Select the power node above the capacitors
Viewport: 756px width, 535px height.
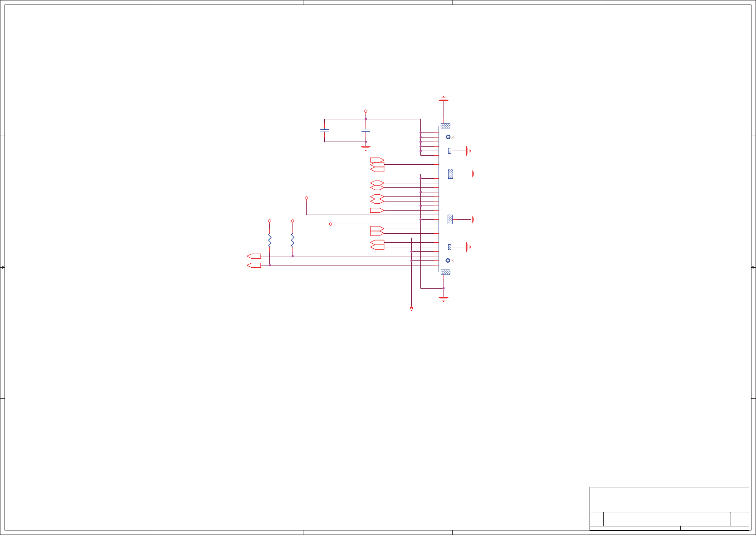click(366, 111)
